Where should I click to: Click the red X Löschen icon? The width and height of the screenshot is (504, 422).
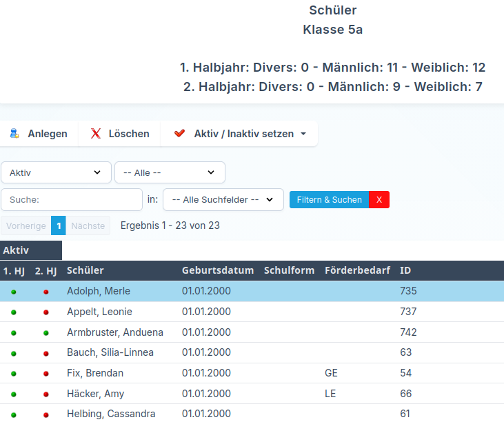click(x=96, y=134)
